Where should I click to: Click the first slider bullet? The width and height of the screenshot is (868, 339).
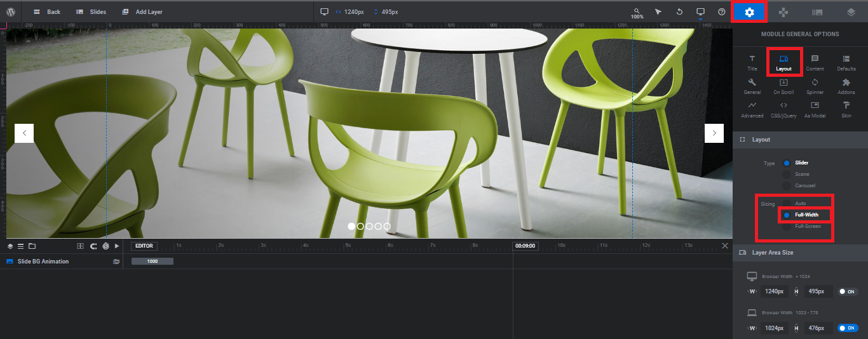tap(351, 226)
